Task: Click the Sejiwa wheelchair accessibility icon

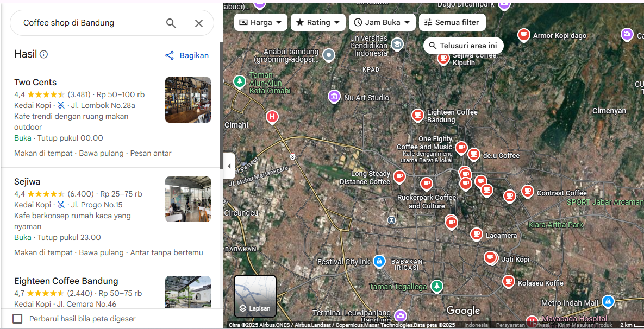Action: point(61,205)
